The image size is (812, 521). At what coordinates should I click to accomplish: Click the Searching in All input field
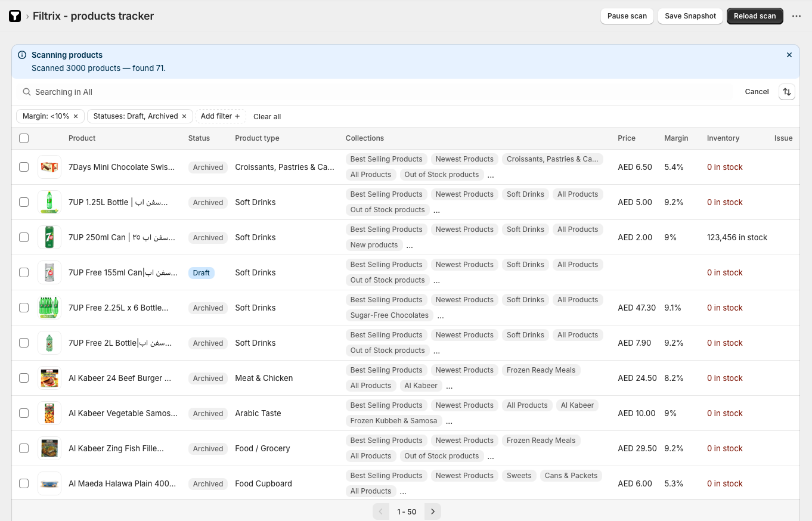click(376, 92)
